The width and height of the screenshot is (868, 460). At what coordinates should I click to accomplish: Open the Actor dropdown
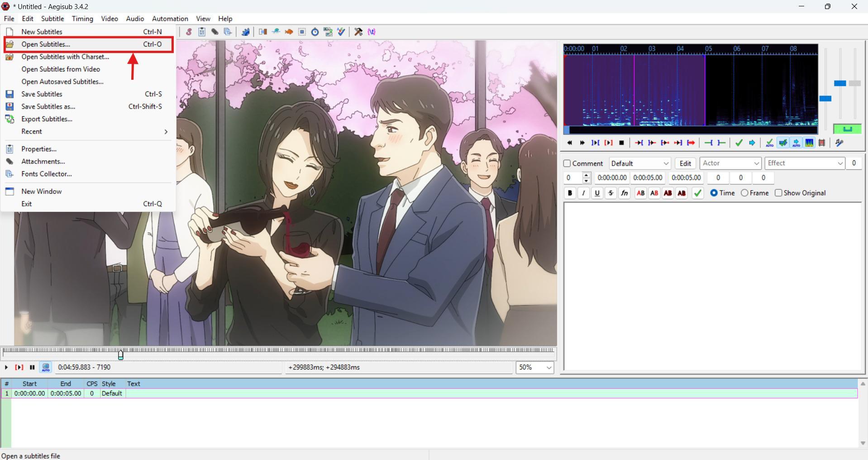(x=730, y=163)
